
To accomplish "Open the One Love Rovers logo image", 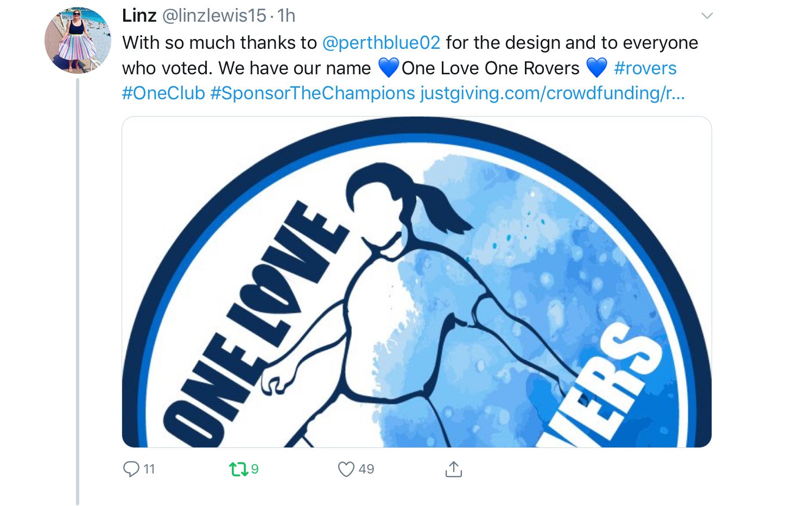I will [x=417, y=282].
